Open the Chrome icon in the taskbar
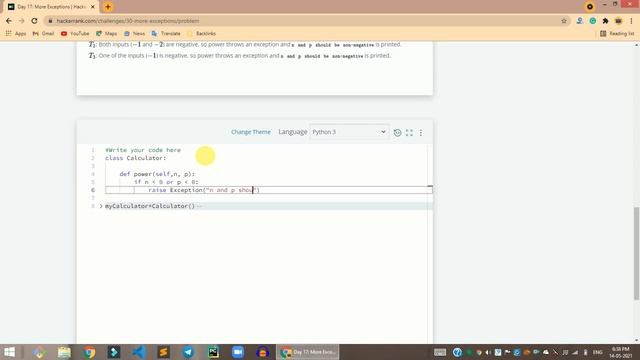This screenshot has height=360, width=640. tap(89, 352)
